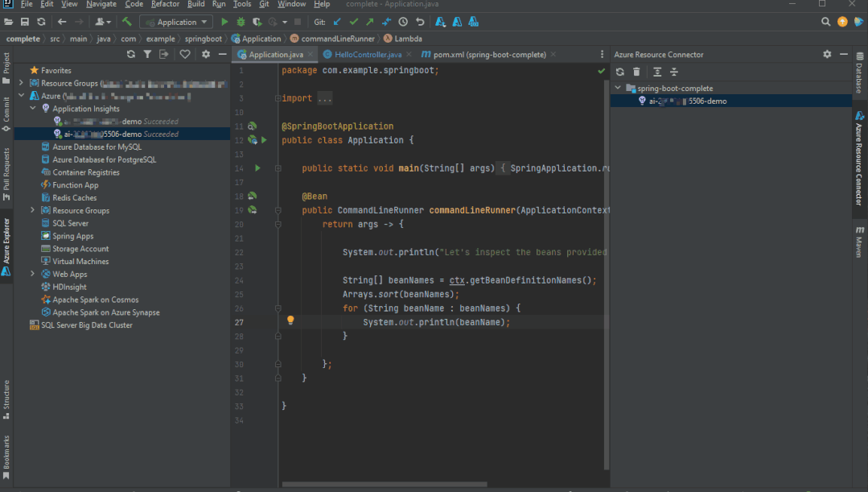Open the Pull Requests tool window

pos(6,175)
